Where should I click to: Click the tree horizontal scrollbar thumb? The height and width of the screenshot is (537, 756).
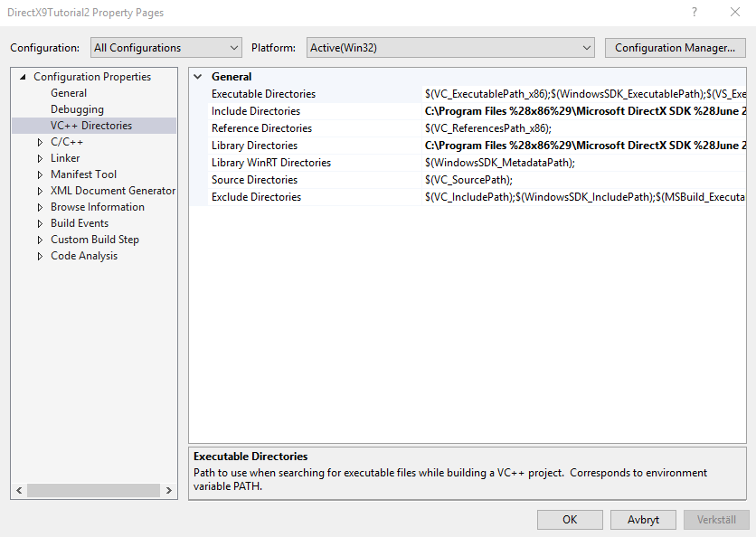pyautogui.click(x=93, y=490)
